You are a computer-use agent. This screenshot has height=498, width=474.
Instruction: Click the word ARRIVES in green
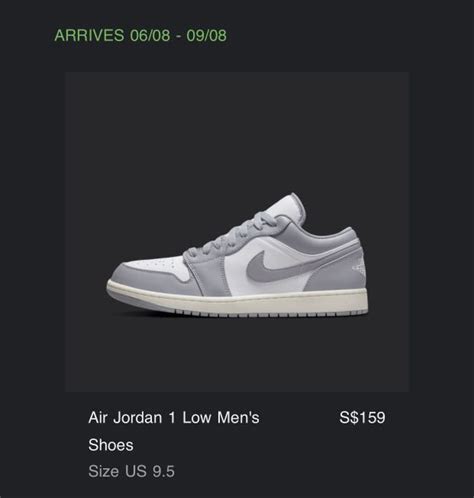[89, 35]
